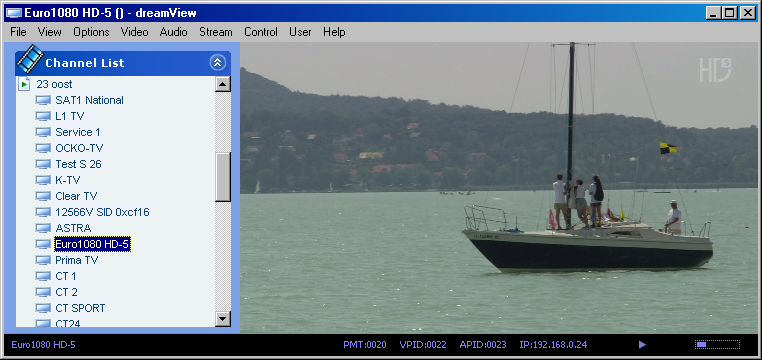The image size is (762, 360).
Task: Click the channel list scrollbar thumb
Action: coord(223,177)
